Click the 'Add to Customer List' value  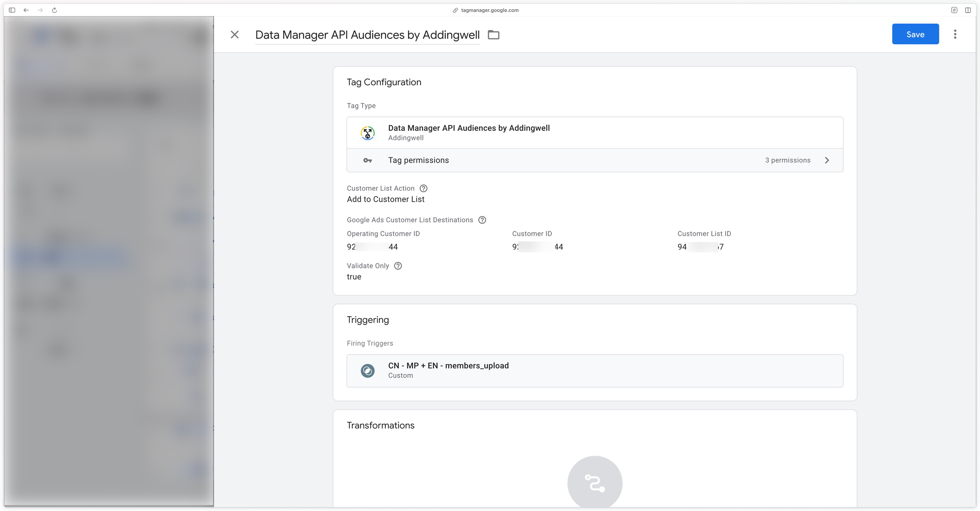(385, 199)
